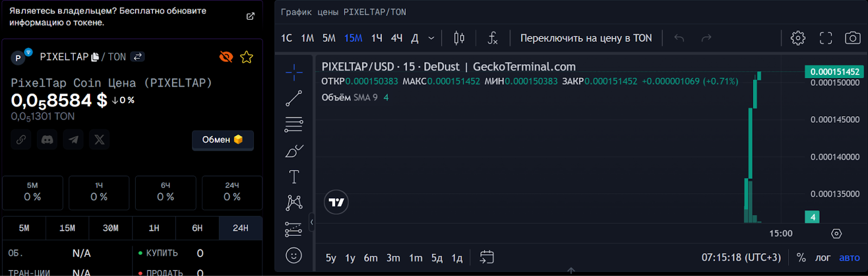Redo the last chart action
Image resolution: width=868 pixels, height=276 pixels.
coord(706,38)
